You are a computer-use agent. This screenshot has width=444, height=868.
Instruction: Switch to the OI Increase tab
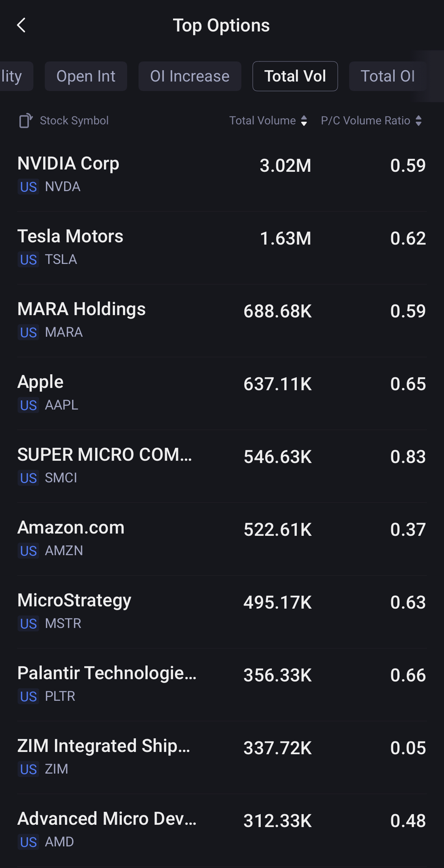coord(190,76)
